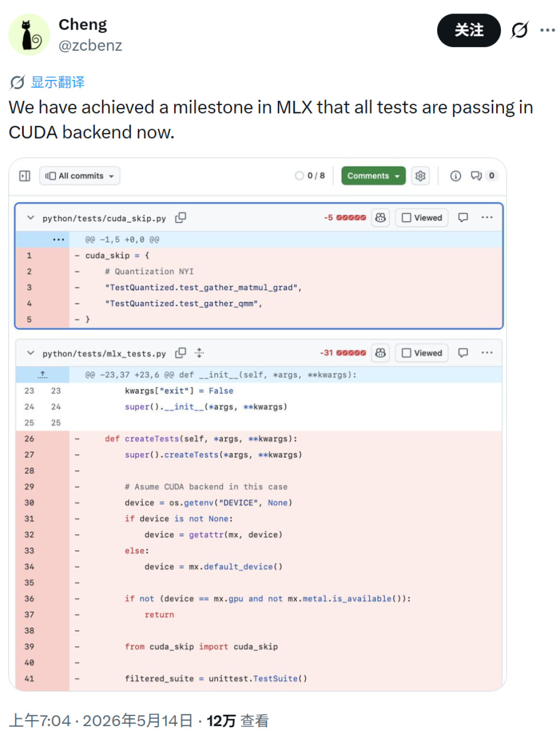The height and width of the screenshot is (747, 560).
Task: Open the All commits dropdown
Action: (x=79, y=176)
